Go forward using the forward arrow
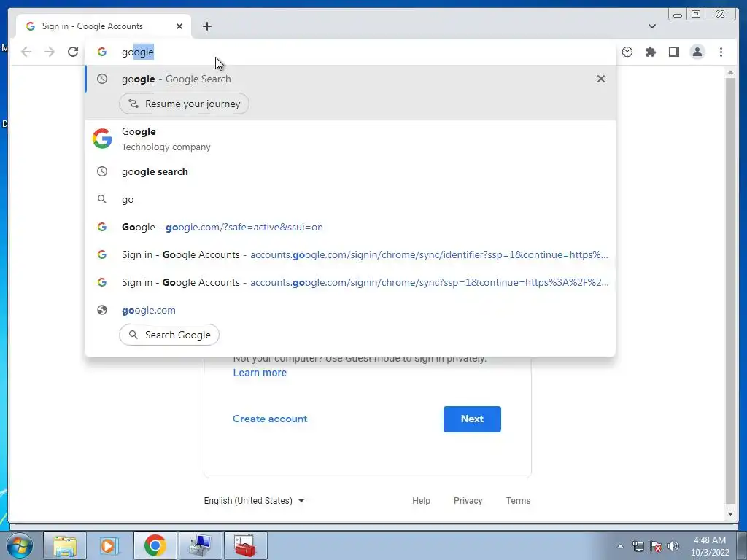747x560 pixels. pos(50,52)
